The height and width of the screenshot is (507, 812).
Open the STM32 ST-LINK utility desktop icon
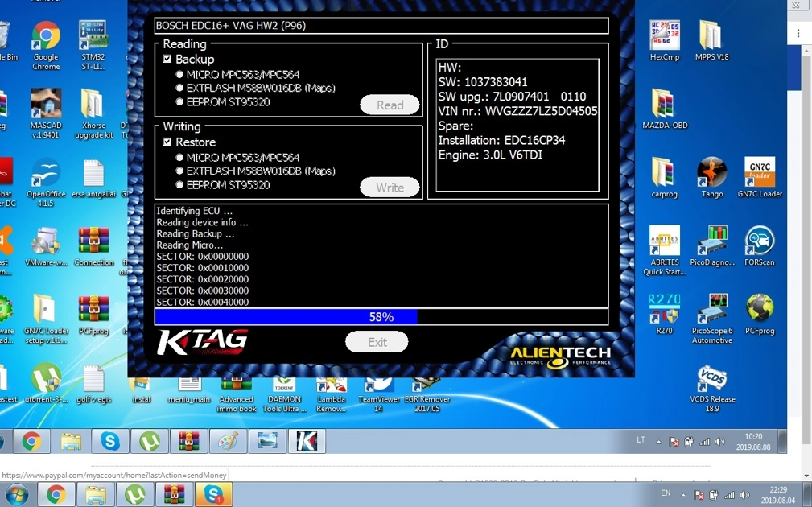93,46
